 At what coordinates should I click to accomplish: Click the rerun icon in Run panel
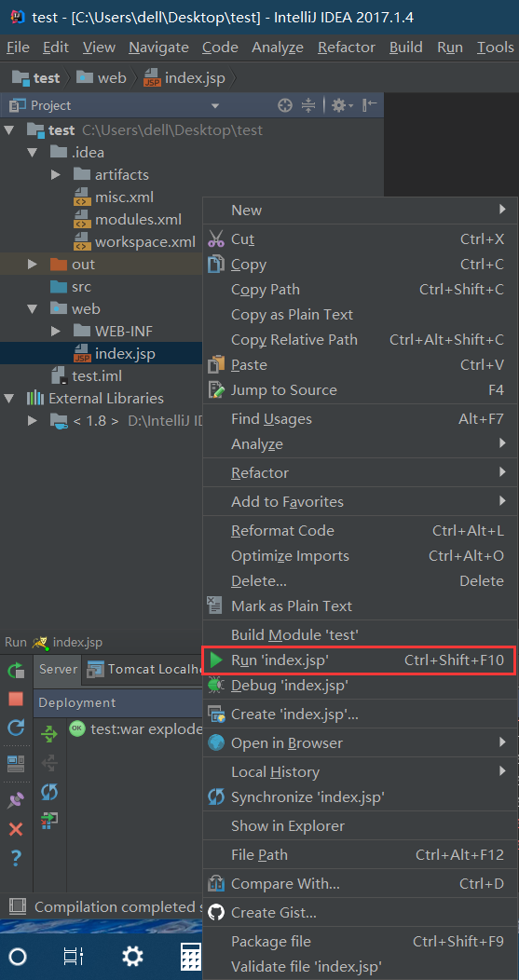pos(16,671)
